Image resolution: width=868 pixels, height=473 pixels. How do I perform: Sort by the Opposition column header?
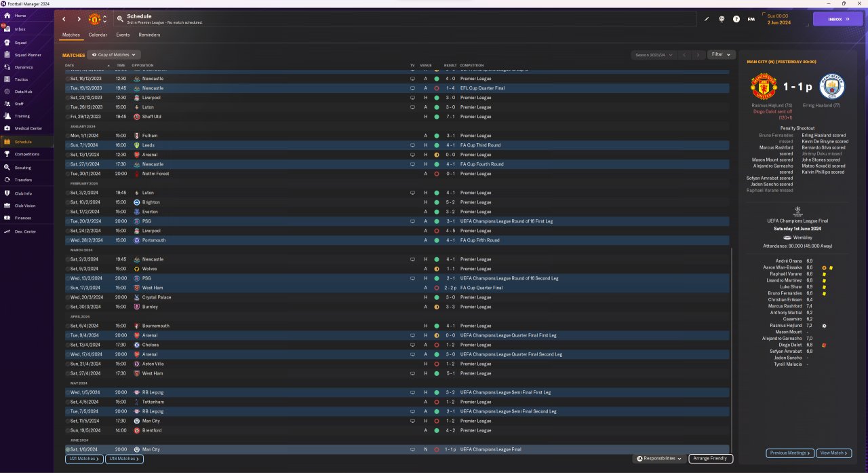point(142,65)
